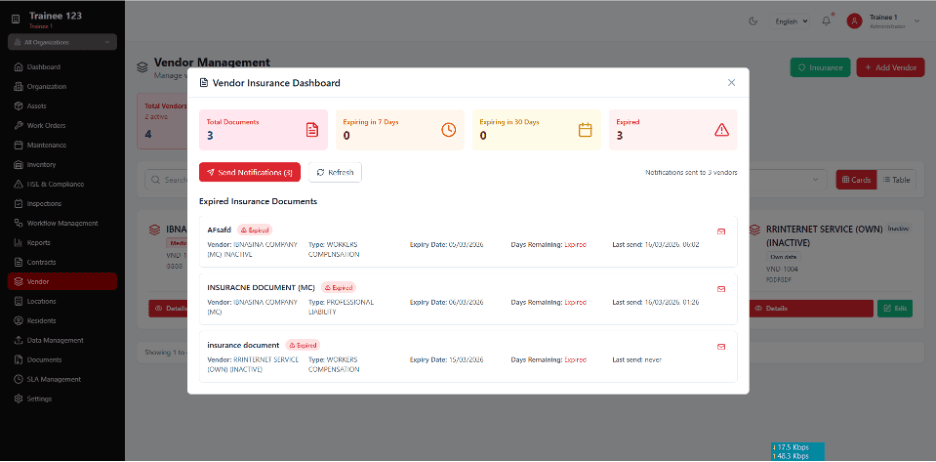Click the Trainee 1 user avatar
936x462 pixels.
click(x=854, y=21)
